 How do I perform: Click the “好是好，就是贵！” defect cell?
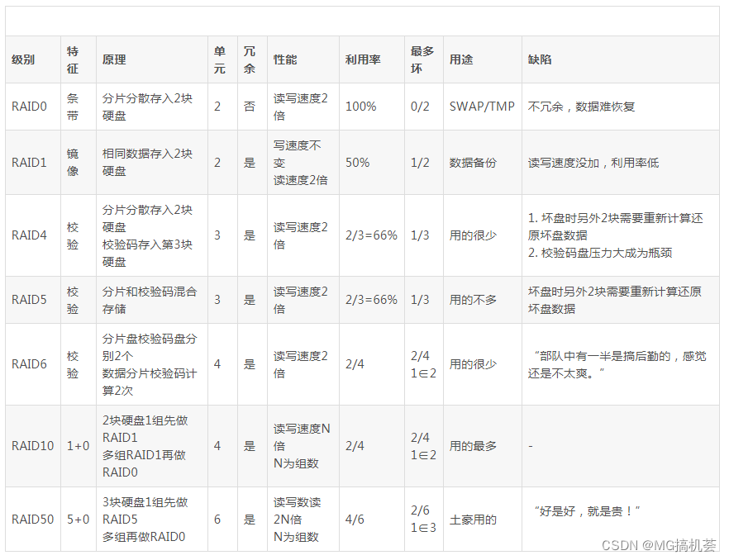pos(621,519)
